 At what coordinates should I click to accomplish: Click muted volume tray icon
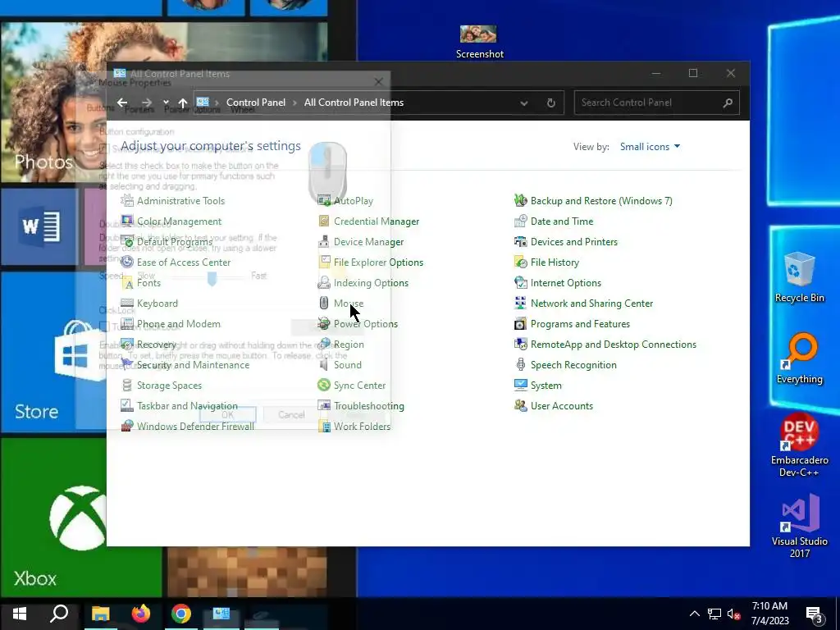[734, 614]
